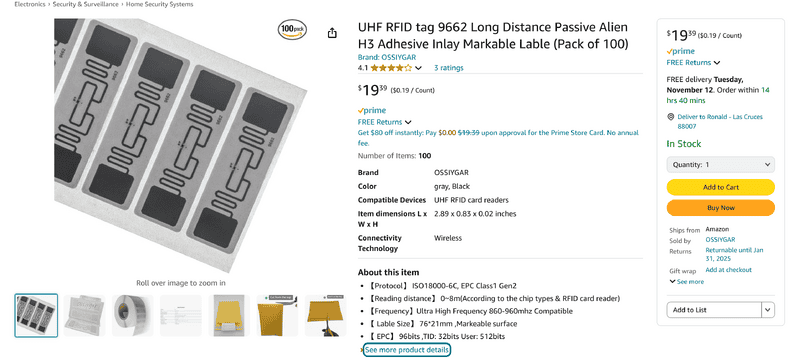Click the prime logo in the buy box
Screen dimensions: 800x361
pos(681,51)
